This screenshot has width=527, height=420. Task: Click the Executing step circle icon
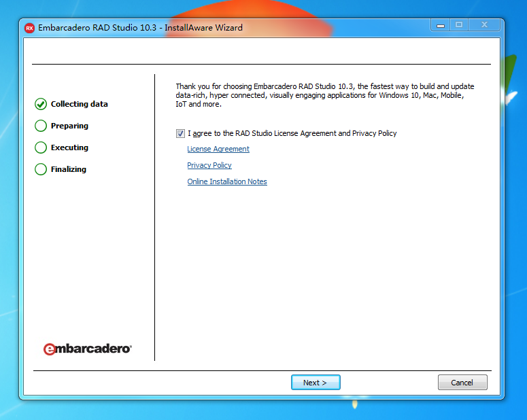point(41,147)
